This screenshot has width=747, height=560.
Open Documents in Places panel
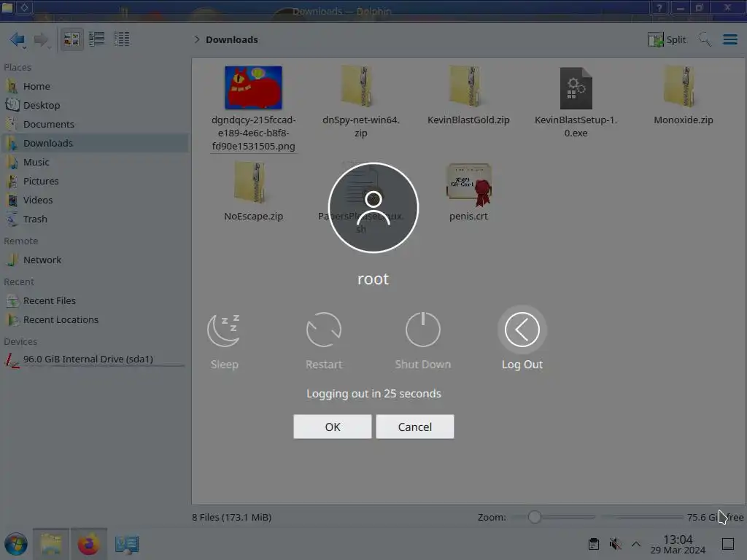[94, 124]
